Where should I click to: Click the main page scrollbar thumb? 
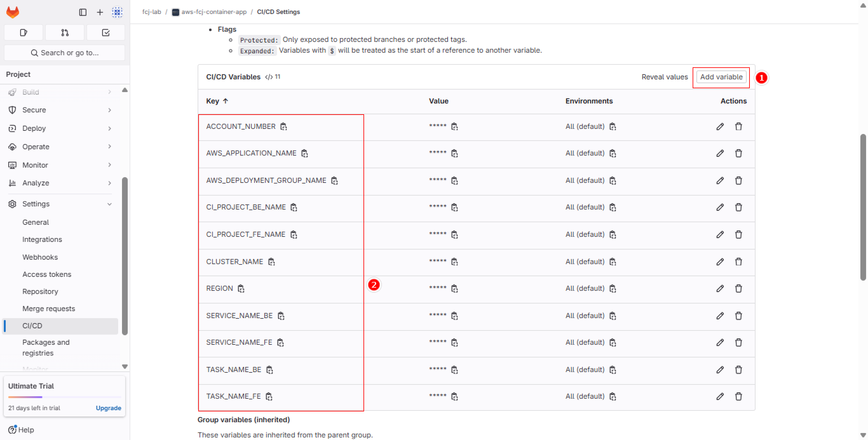pyautogui.click(x=863, y=207)
